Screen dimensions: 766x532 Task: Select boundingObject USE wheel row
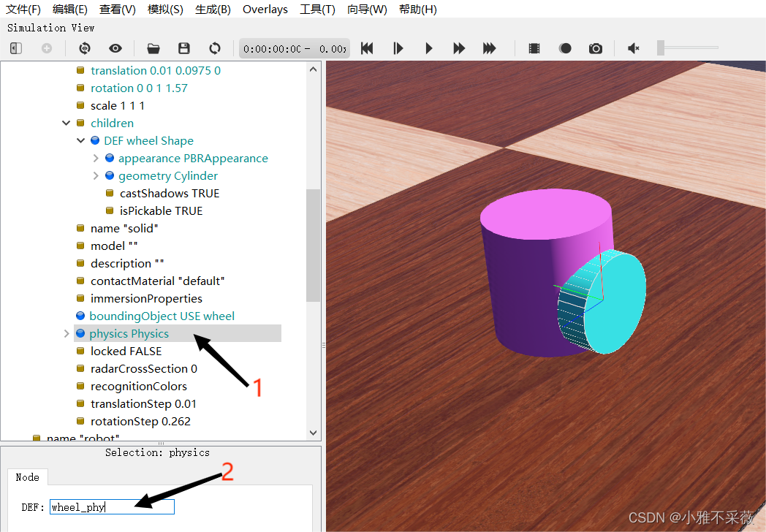tap(162, 316)
